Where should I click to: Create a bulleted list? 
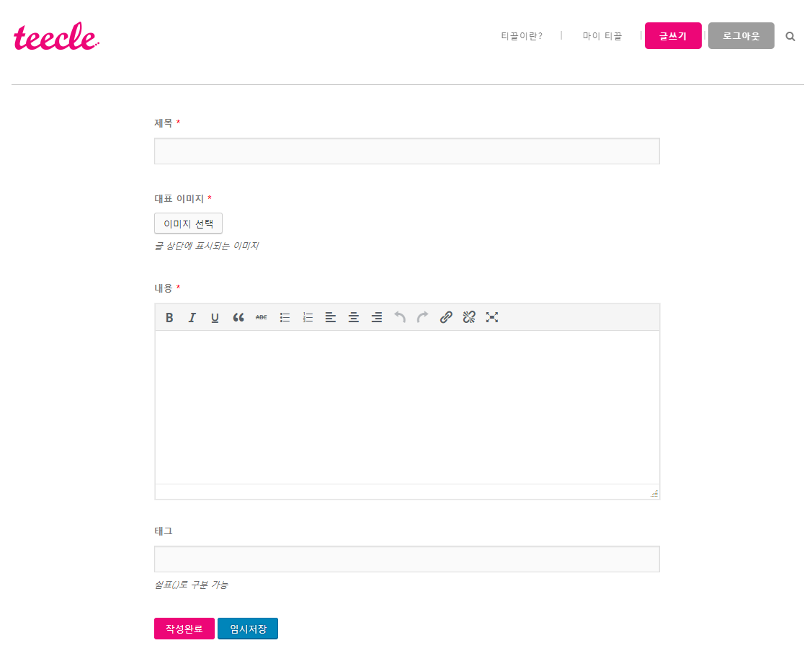[x=285, y=317]
